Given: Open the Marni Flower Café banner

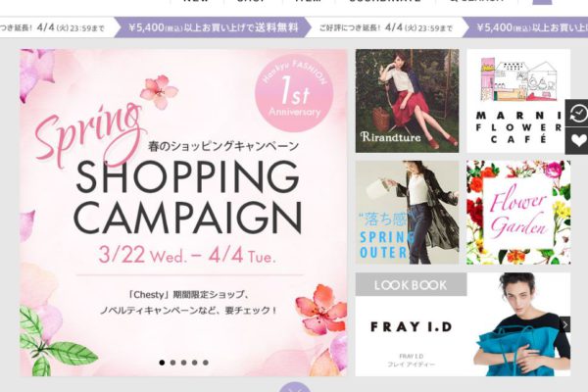Looking at the screenshot, I should (x=518, y=101).
